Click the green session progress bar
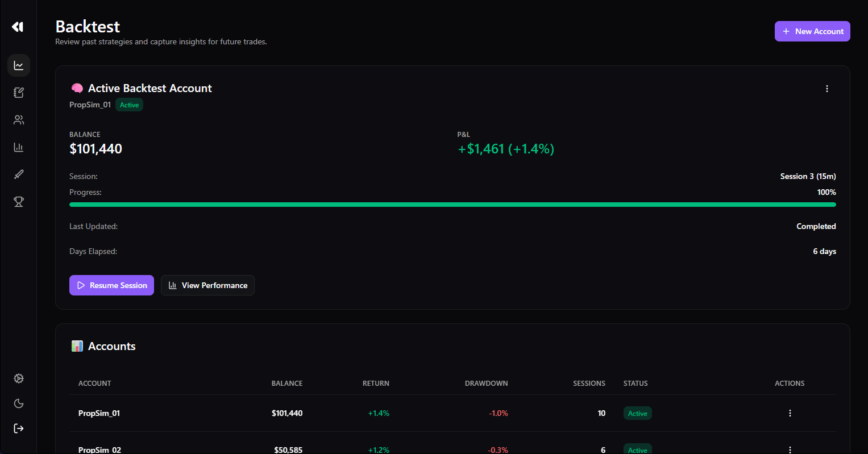 (x=452, y=205)
